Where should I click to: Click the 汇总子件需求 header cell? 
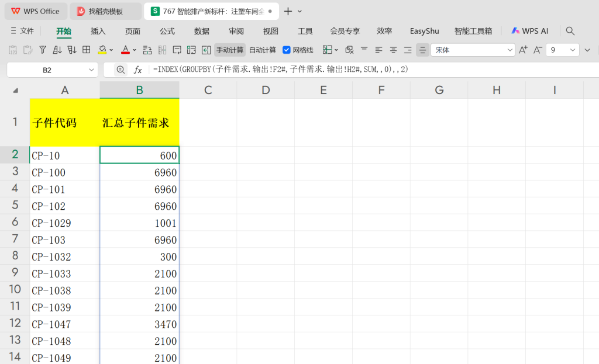pyautogui.click(x=139, y=123)
